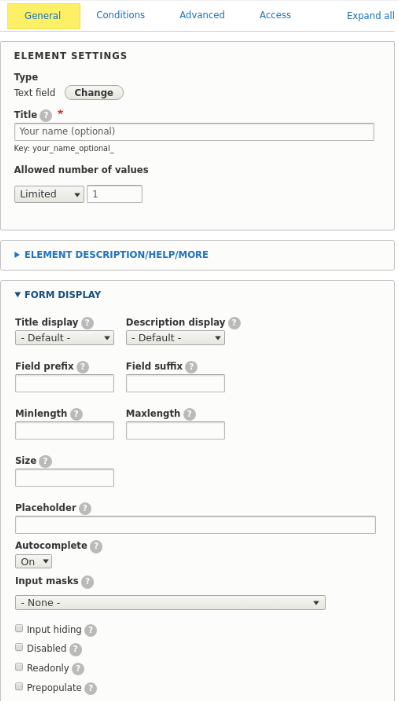This screenshot has height=701, width=399.
Task: Open the Limited number of values dropdown
Action: pos(49,194)
